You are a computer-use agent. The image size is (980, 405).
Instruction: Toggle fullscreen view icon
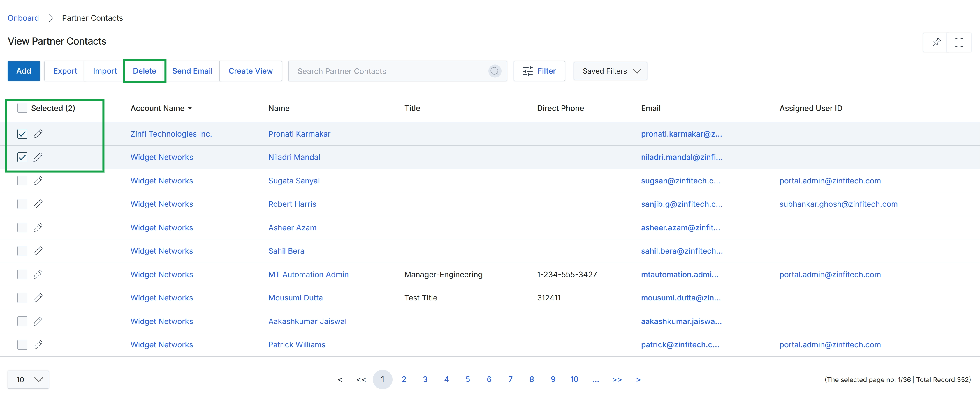[x=959, y=42]
